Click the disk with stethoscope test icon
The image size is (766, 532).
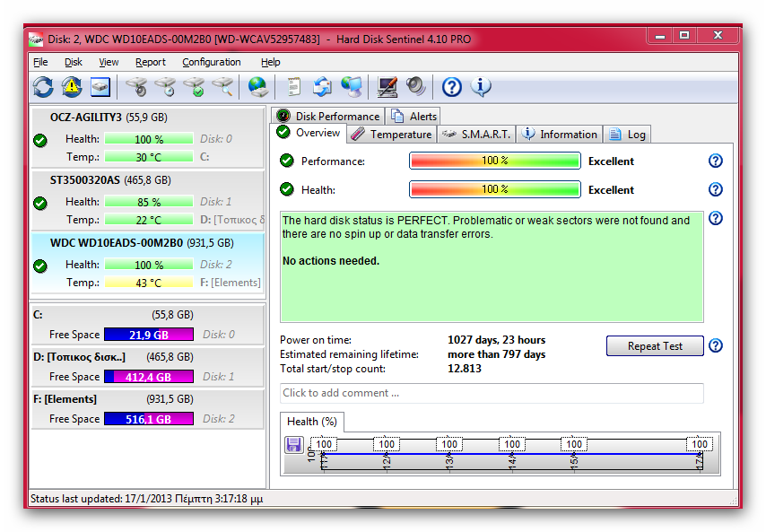click(136, 87)
